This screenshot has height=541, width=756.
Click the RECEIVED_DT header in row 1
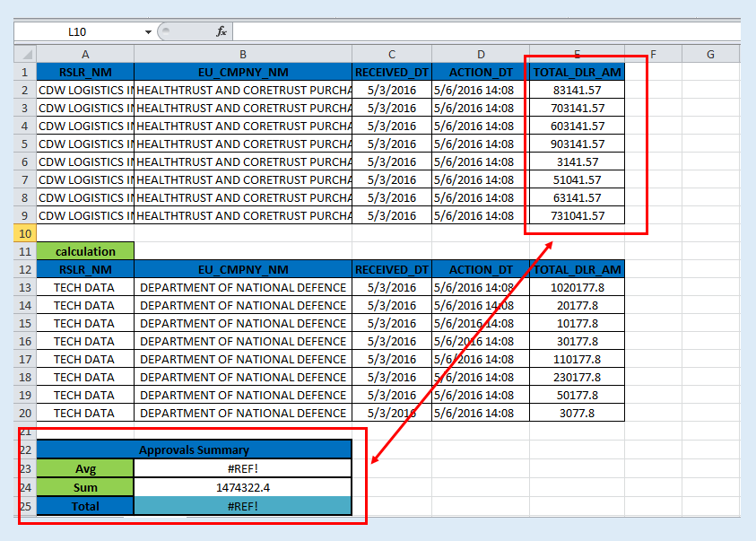click(392, 73)
